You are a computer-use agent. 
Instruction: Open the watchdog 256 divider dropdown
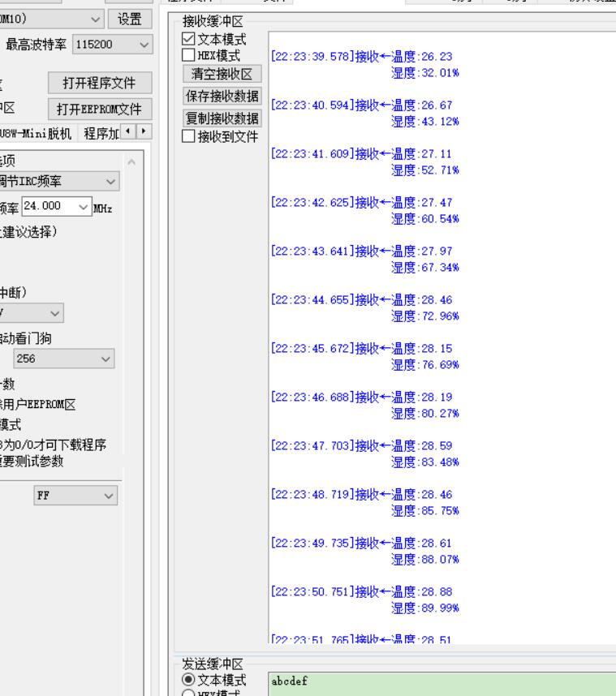(x=63, y=359)
